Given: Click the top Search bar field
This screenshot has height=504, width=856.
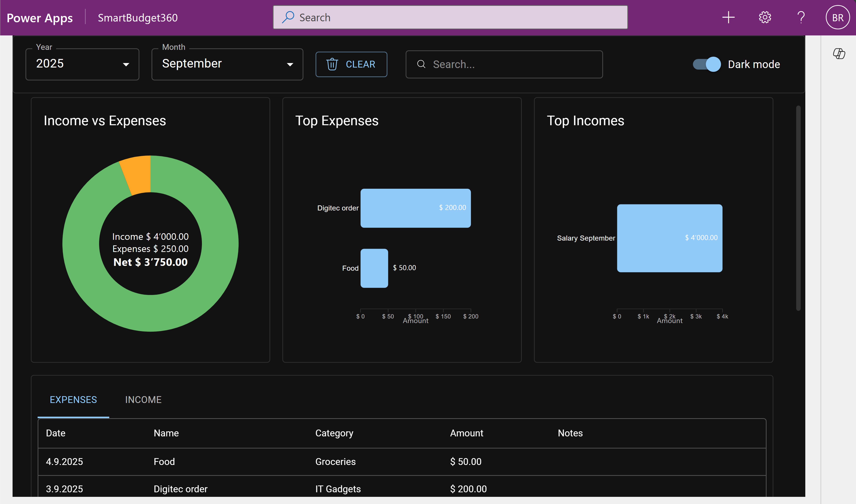Looking at the screenshot, I should [x=450, y=17].
